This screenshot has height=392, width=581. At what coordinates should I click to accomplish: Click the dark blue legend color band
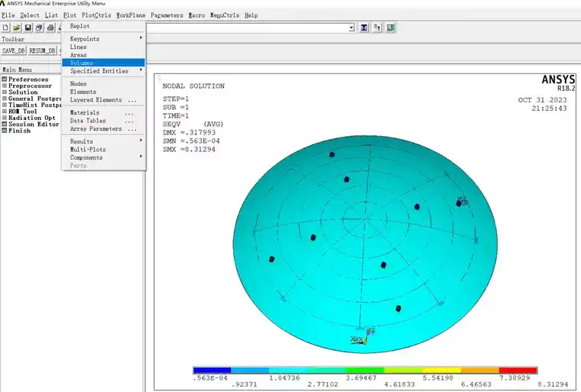tap(212, 370)
